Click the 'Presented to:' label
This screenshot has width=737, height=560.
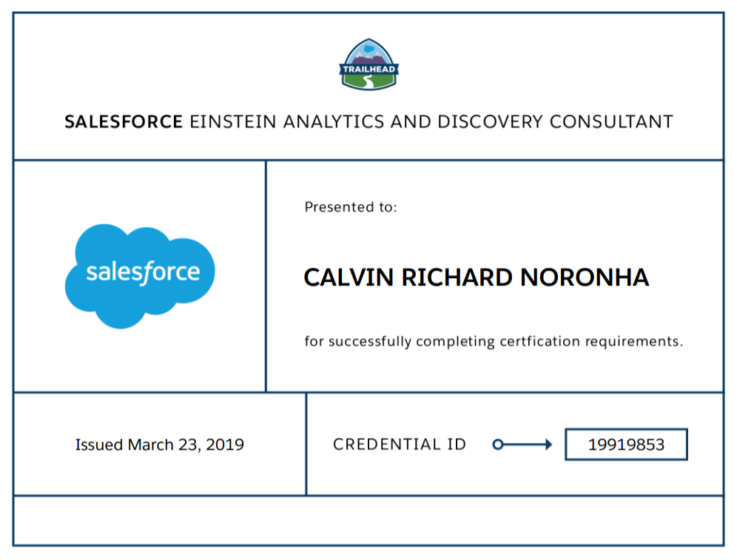[x=351, y=207]
